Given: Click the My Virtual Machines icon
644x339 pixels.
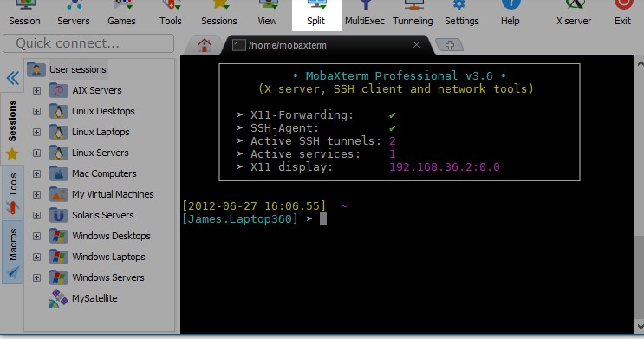Looking at the screenshot, I should click(59, 194).
